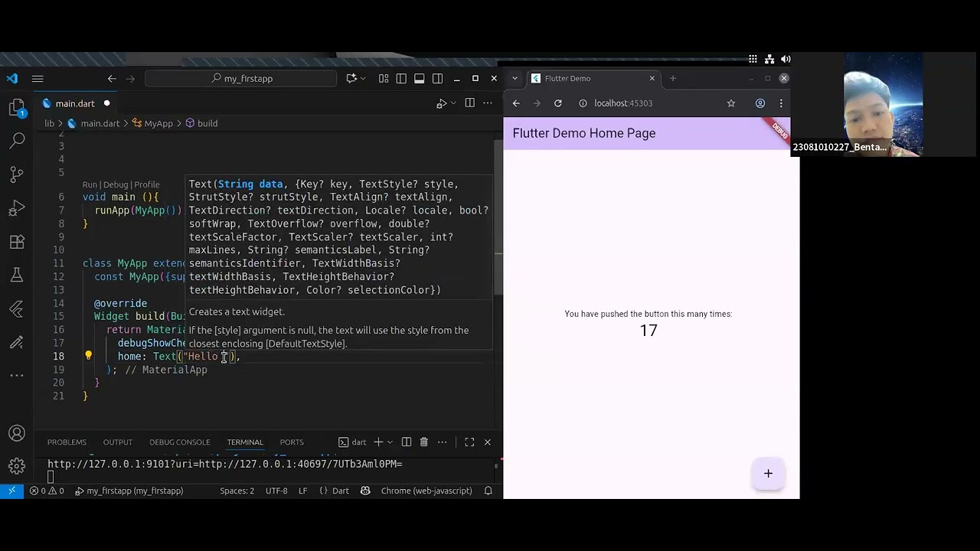Screen dimensions: 980x551
Task: Create a new terminal with plus
Action: tap(377, 442)
